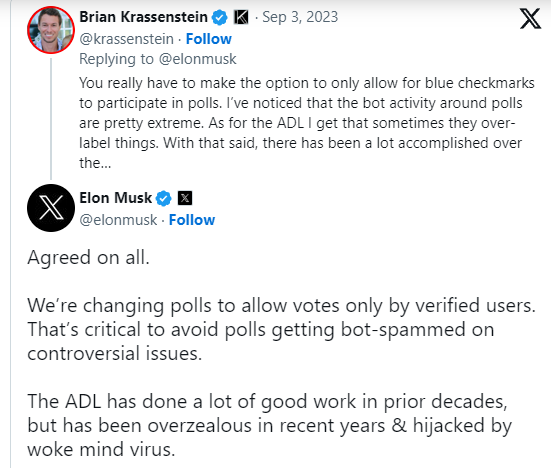Follow the @krassenstein account
The image size is (551, 468).
click(x=209, y=39)
